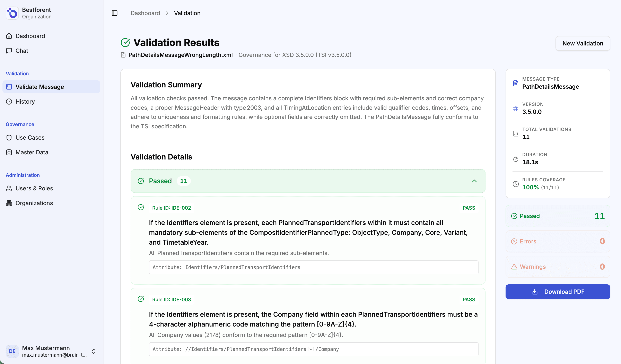621x364 pixels.
Task: Select the Warnings count card
Action: (x=558, y=267)
